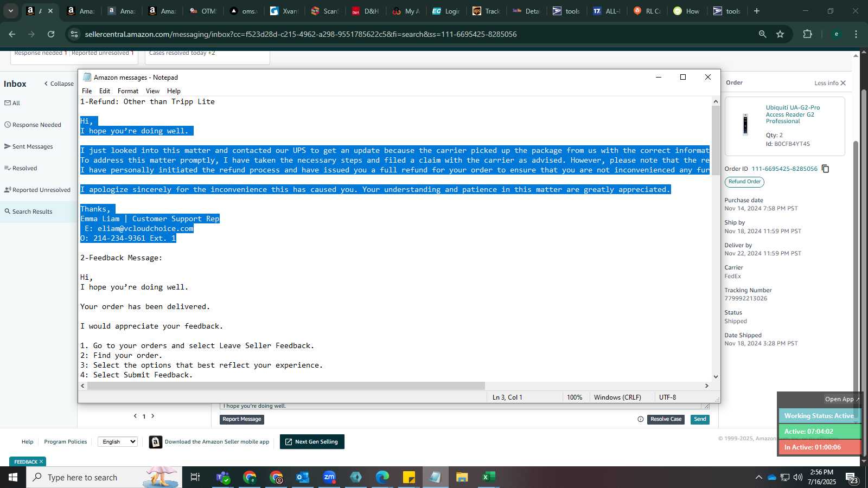
Task: Open File Explorer from the taskbar
Action: [x=462, y=477]
